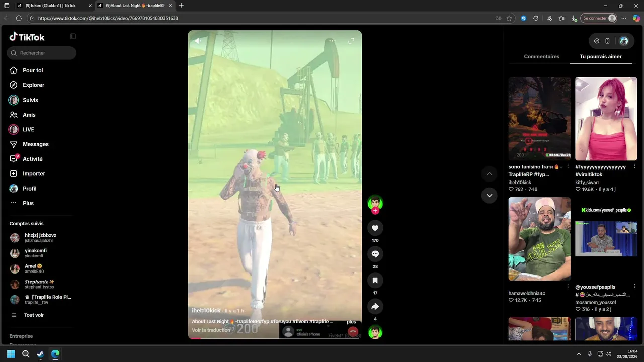The image size is (644, 362).
Task: Go to previous video with up chevron
Action: [x=489, y=174]
